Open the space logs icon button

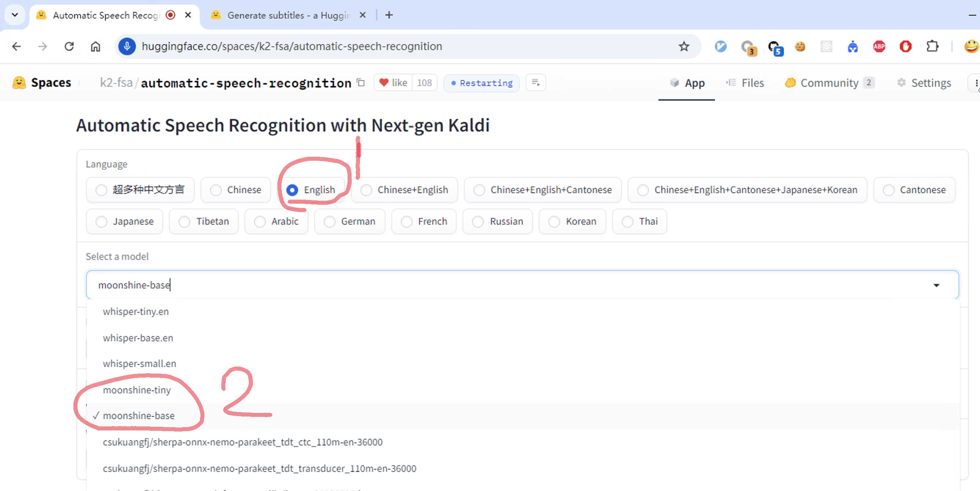coord(536,83)
